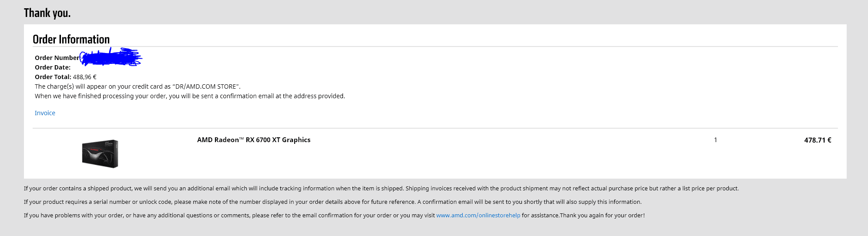
Task: Click the Thank you heading
Action: point(47,13)
